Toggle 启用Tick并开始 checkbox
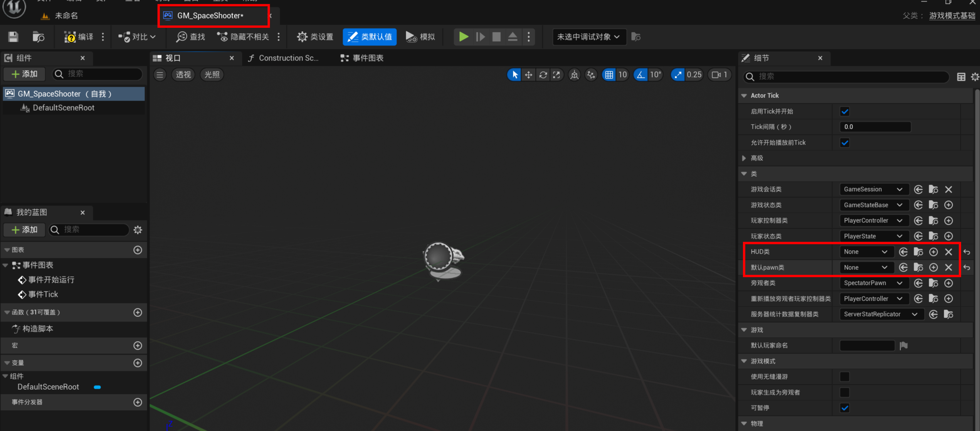Viewport: 980px width, 431px height. pos(845,111)
